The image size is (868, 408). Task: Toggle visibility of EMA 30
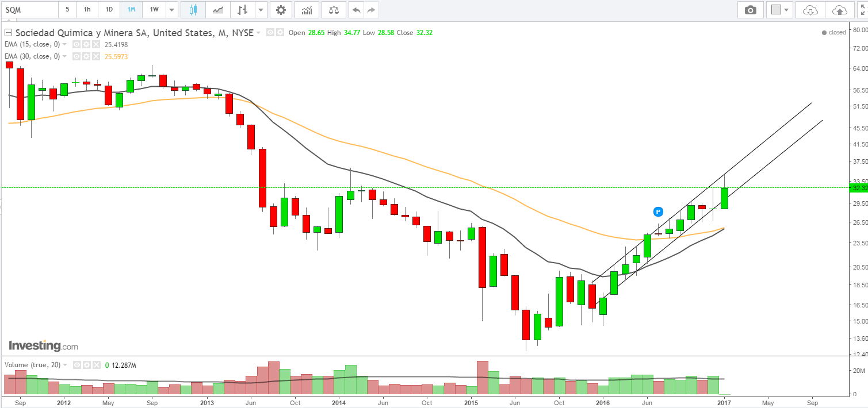coord(75,56)
